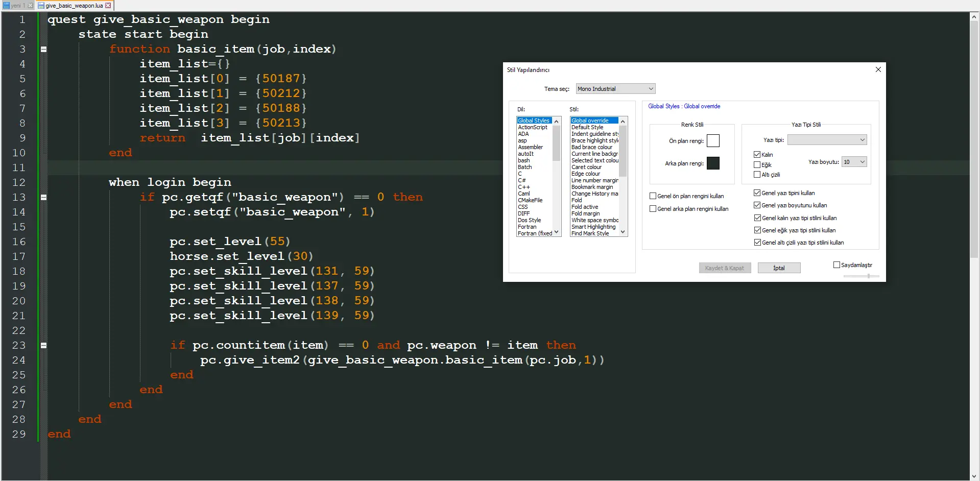Click the editor vertical scrollbar down arrow

pyautogui.click(x=974, y=476)
